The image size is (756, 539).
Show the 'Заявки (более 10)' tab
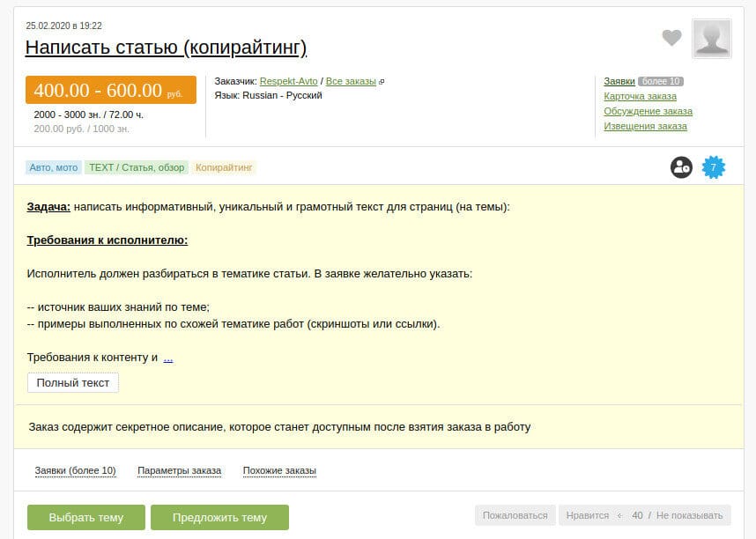[x=75, y=470]
